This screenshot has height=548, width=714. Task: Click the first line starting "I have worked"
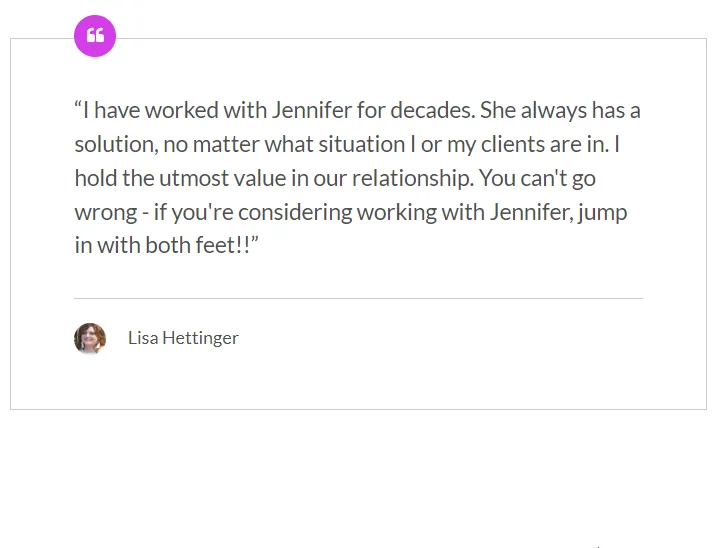[357, 110]
